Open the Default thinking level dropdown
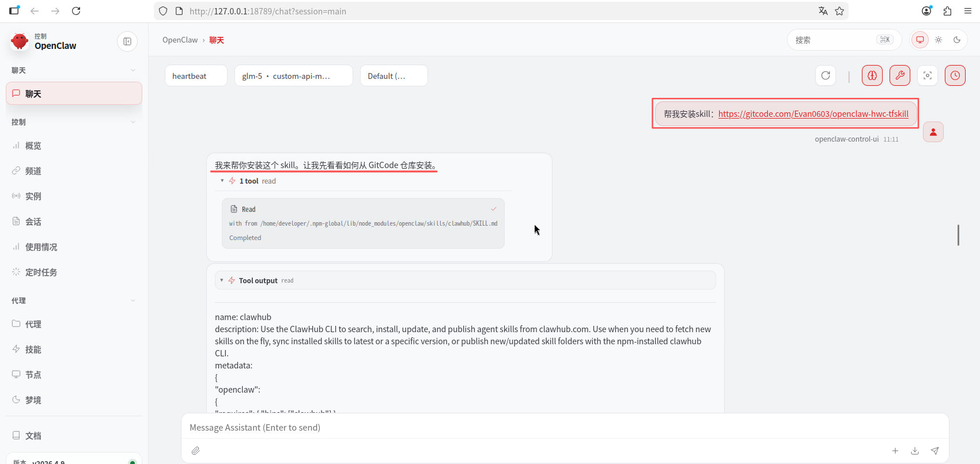Screen dimensions: 980x464 pos(394,75)
